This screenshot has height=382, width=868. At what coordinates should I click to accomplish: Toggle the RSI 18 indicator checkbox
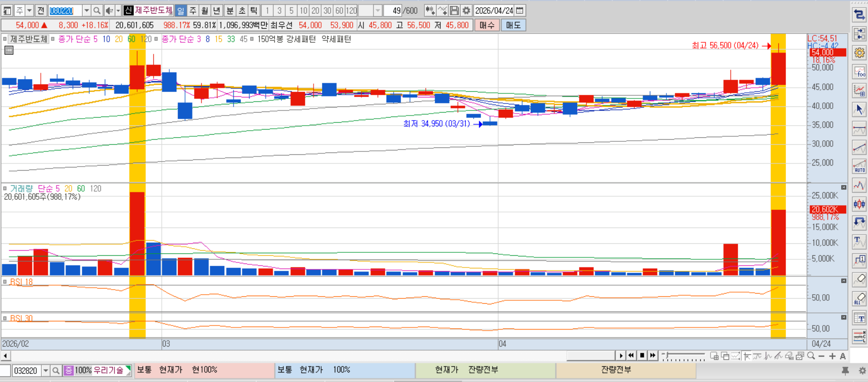click(x=5, y=282)
